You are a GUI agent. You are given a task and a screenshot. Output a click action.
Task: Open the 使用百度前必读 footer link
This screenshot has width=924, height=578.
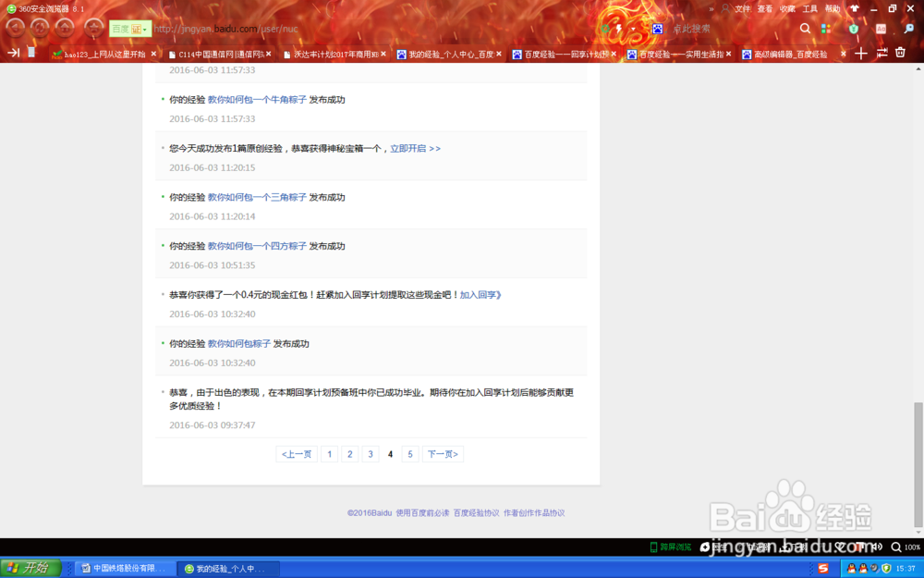pyautogui.click(x=422, y=513)
